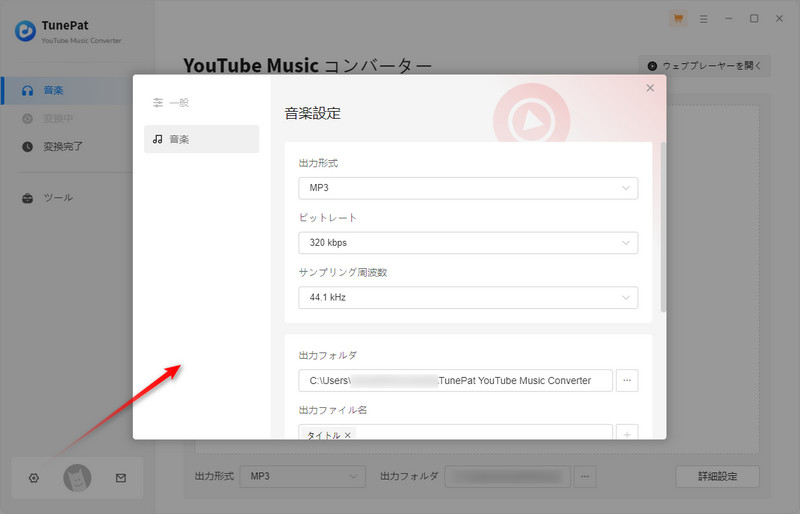This screenshot has height=514, width=800.
Task: Select the 音楽 settings tab
Action: coord(202,139)
